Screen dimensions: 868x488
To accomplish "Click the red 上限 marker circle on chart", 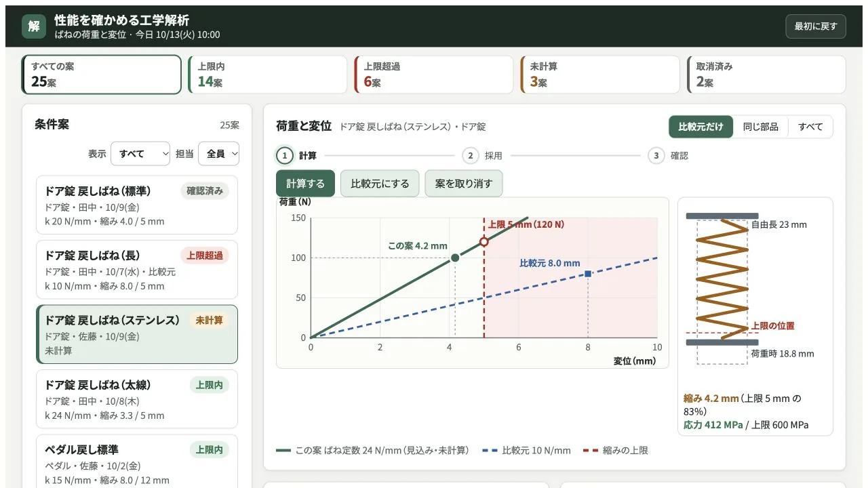I will 484,242.
